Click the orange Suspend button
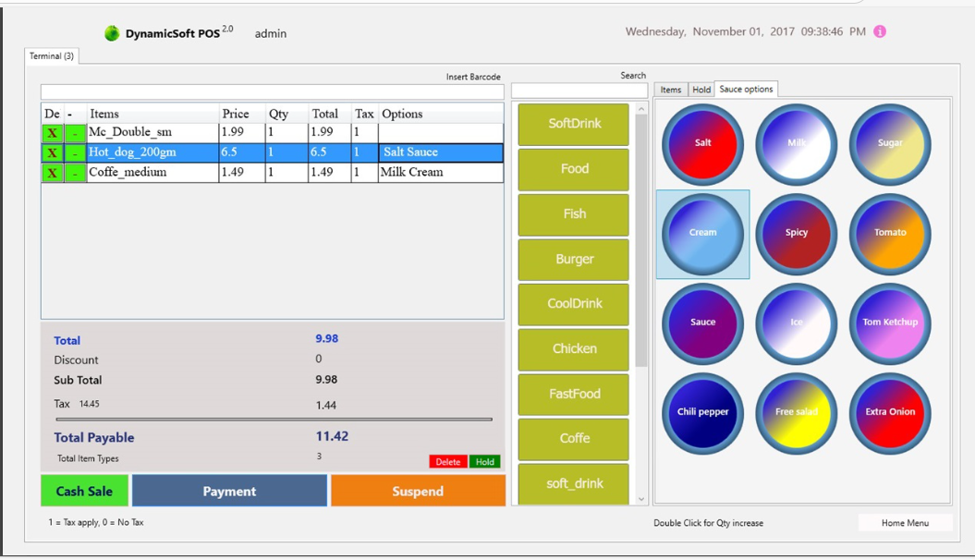This screenshot has width=975, height=560. (418, 492)
